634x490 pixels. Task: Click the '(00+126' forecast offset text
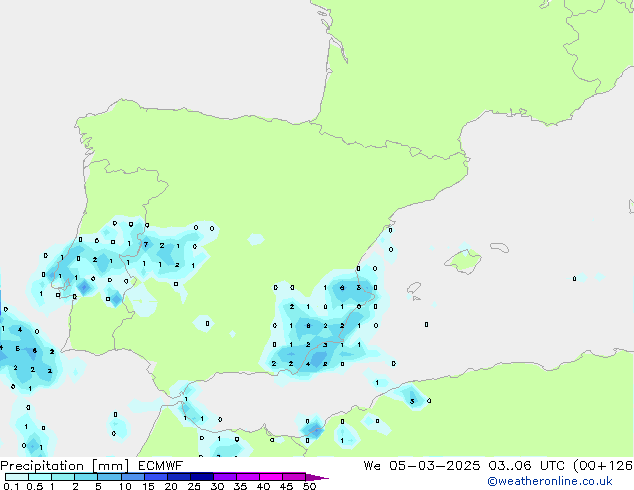coord(603,466)
